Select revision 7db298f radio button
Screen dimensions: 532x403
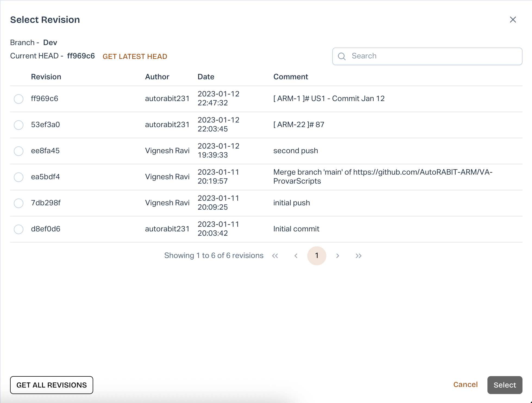(x=19, y=203)
